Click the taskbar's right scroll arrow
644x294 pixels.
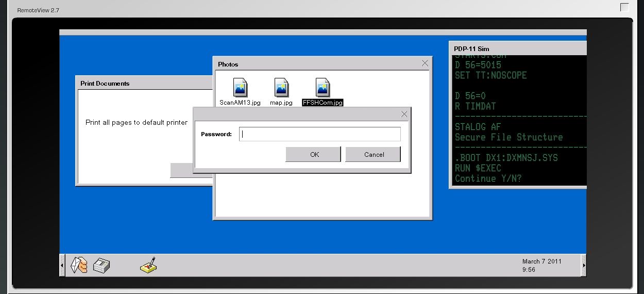(584, 266)
